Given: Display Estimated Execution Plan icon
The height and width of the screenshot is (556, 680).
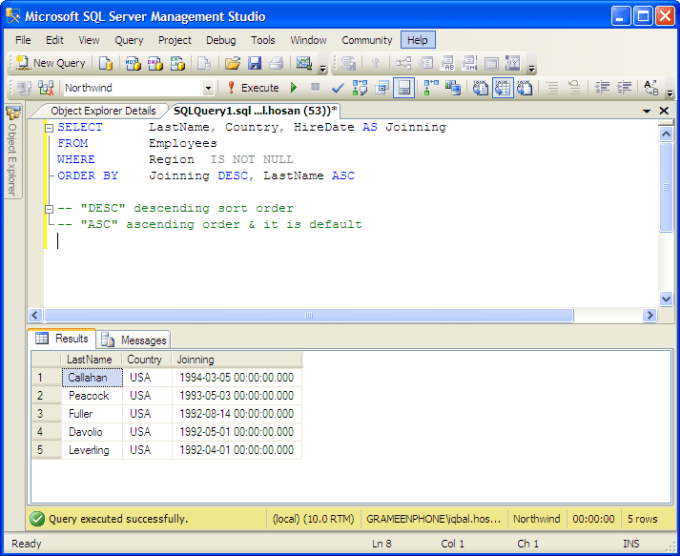Looking at the screenshot, I should (x=360, y=88).
